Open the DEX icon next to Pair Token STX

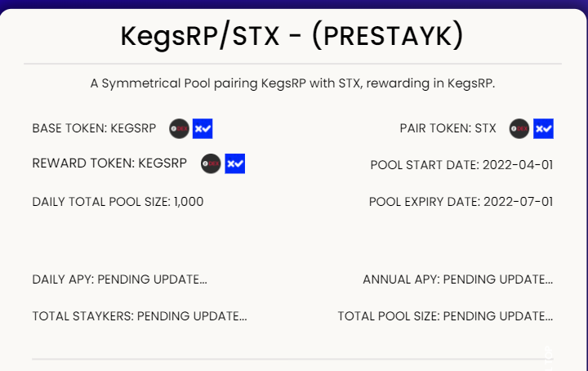519,128
